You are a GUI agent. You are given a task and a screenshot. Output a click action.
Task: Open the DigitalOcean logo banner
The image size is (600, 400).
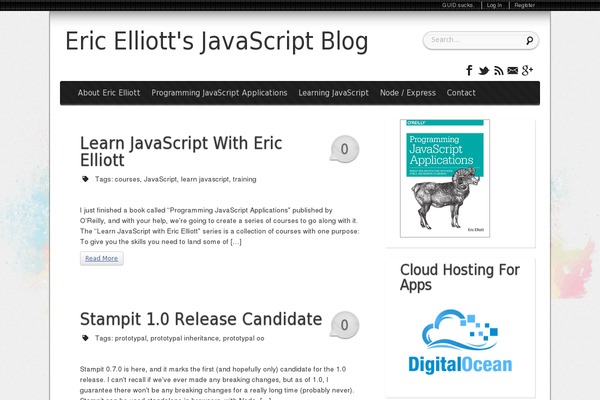coord(460,341)
